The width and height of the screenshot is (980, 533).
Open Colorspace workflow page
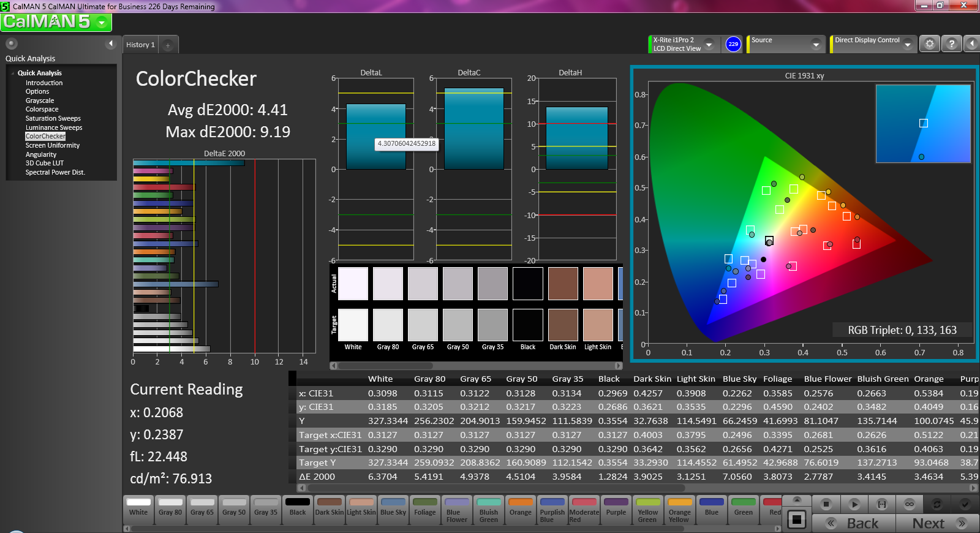(42, 109)
